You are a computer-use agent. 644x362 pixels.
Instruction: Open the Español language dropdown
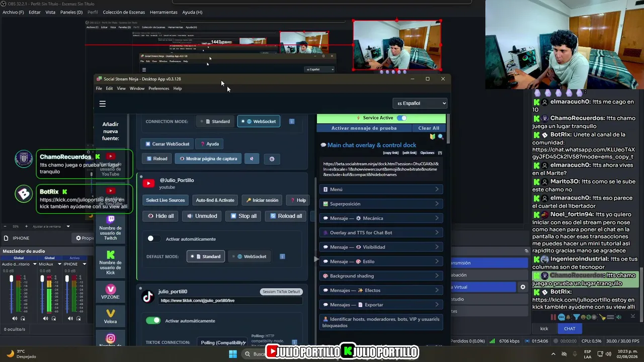point(420,104)
